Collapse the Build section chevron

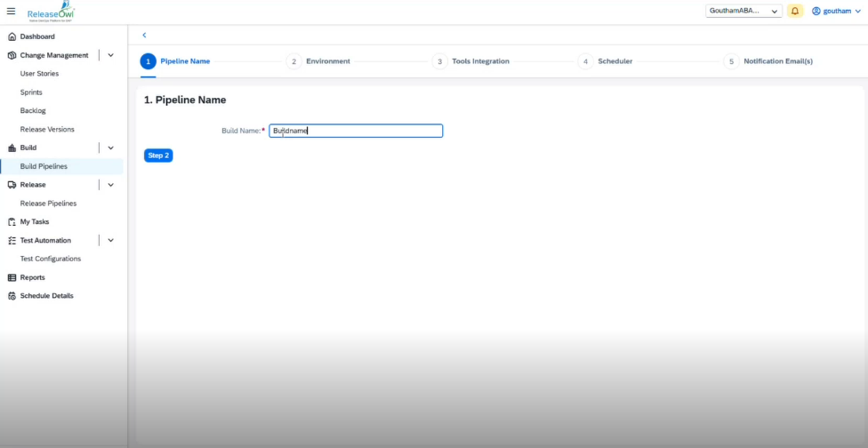coord(110,148)
